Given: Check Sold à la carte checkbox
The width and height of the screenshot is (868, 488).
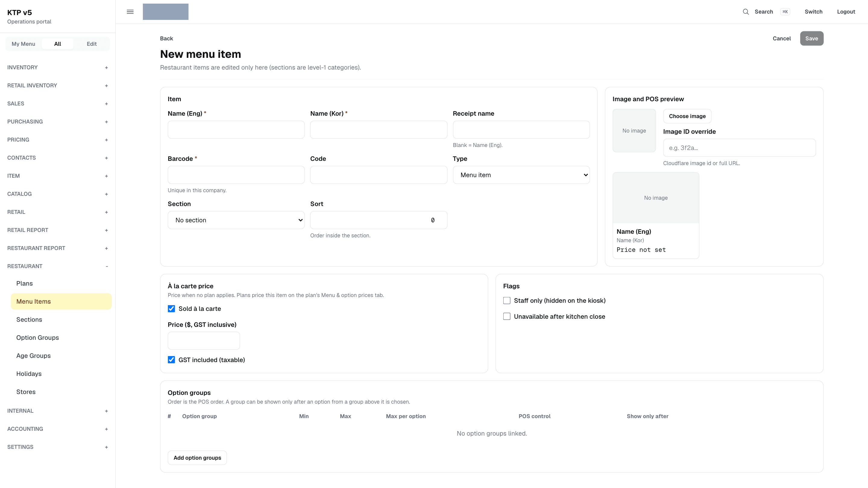Looking at the screenshot, I should (x=171, y=308).
